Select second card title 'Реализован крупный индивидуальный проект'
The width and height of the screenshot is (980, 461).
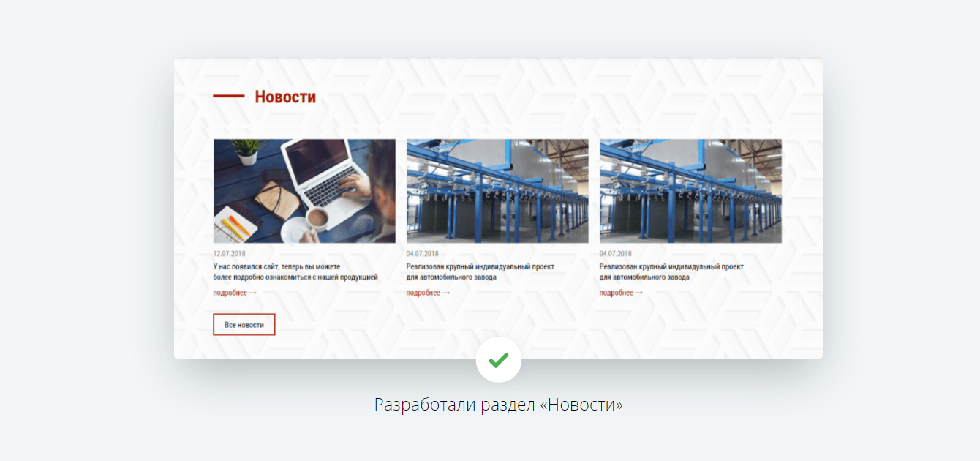click(480, 272)
